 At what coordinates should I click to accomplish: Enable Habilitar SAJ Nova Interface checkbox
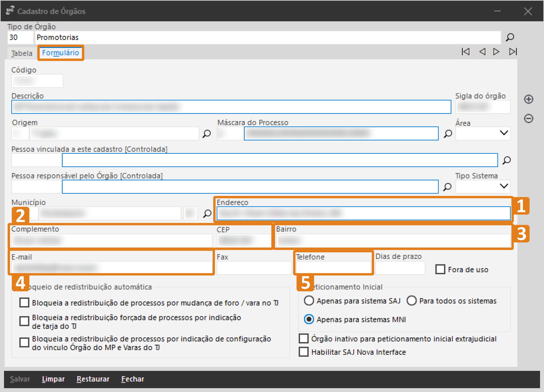tap(304, 352)
